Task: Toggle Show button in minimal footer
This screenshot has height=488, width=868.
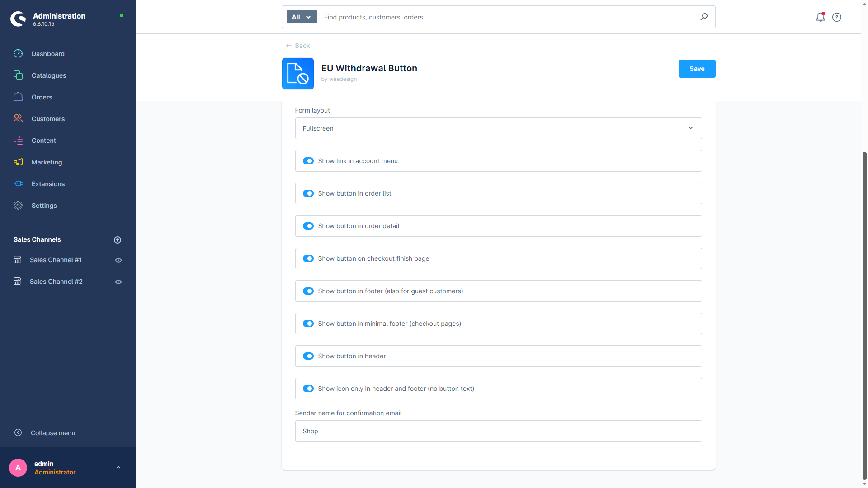Action: click(x=308, y=324)
